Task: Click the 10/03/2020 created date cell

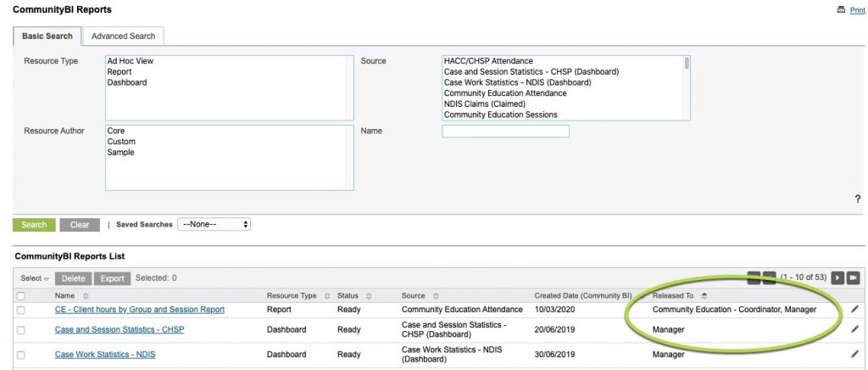Action: click(x=554, y=310)
